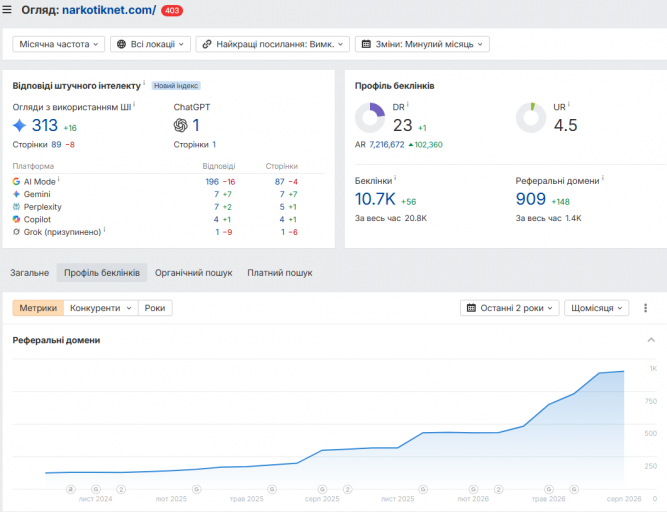This screenshot has width=667, height=512.
Task: Click the Copilot responses value 4
Action: 216,219
